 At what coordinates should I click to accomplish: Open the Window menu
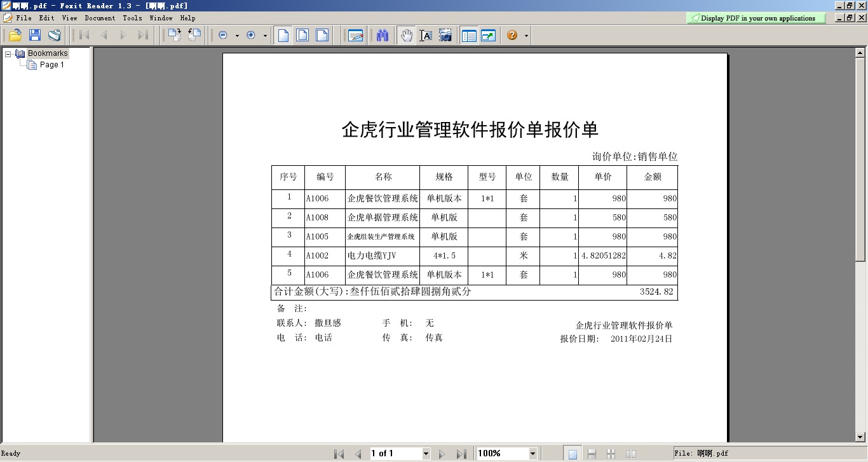point(161,18)
